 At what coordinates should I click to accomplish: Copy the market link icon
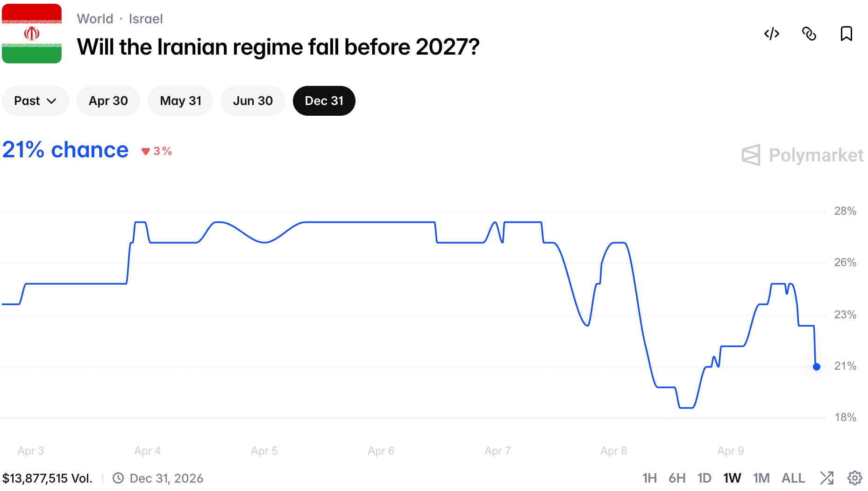coord(809,34)
